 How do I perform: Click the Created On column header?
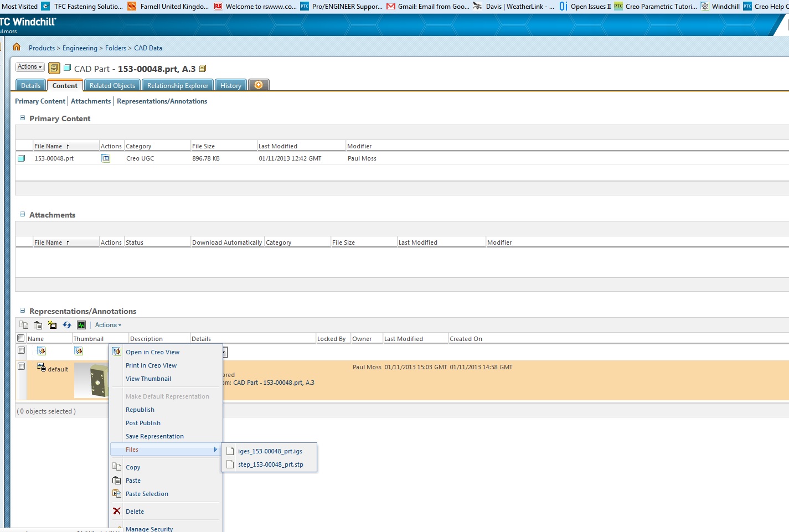click(x=466, y=339)
